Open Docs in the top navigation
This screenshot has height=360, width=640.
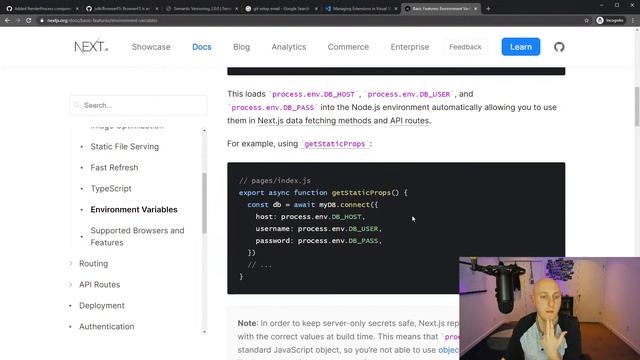[x=202, y=47]
